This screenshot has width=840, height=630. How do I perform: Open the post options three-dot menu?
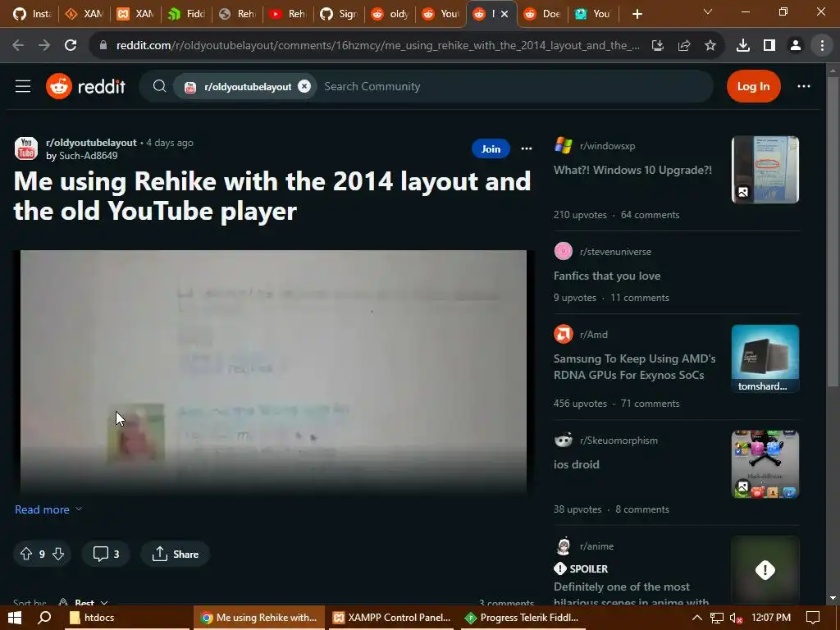tap(527, 149)
